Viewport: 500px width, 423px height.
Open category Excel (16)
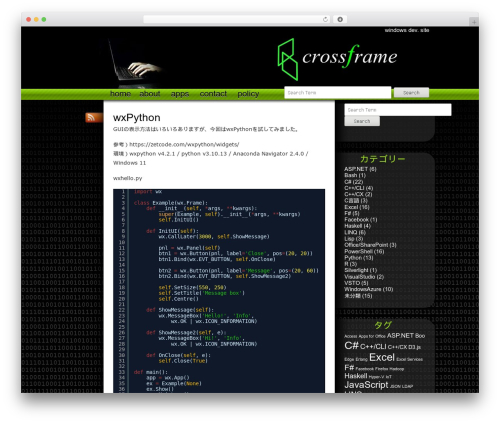tap(357, 207)
